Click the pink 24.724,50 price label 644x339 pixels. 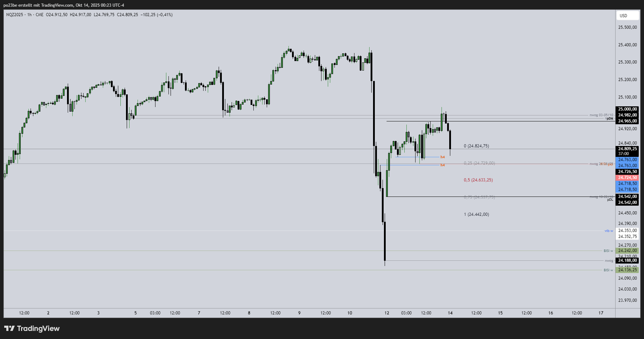[x=628, y=178]
